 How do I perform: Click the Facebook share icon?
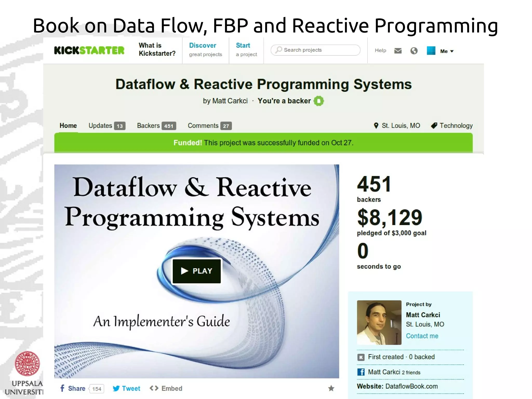pyautogui.click(x=62, y=388)
